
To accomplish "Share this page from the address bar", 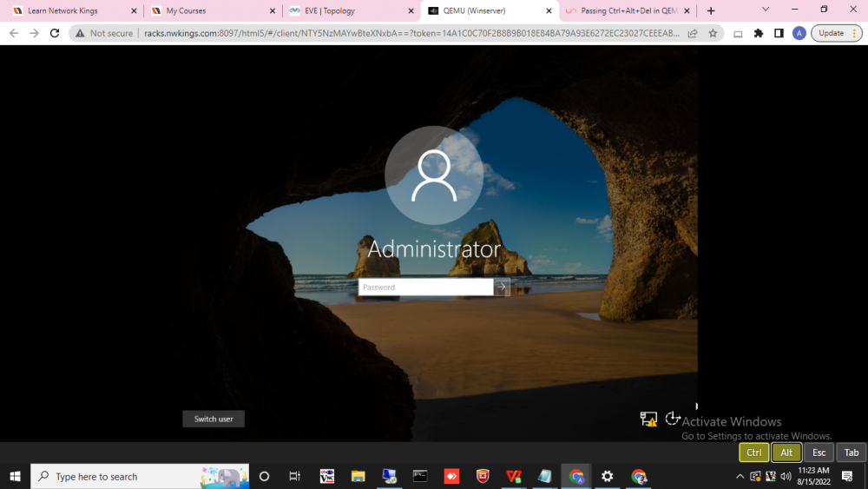I will coord(693,33).
